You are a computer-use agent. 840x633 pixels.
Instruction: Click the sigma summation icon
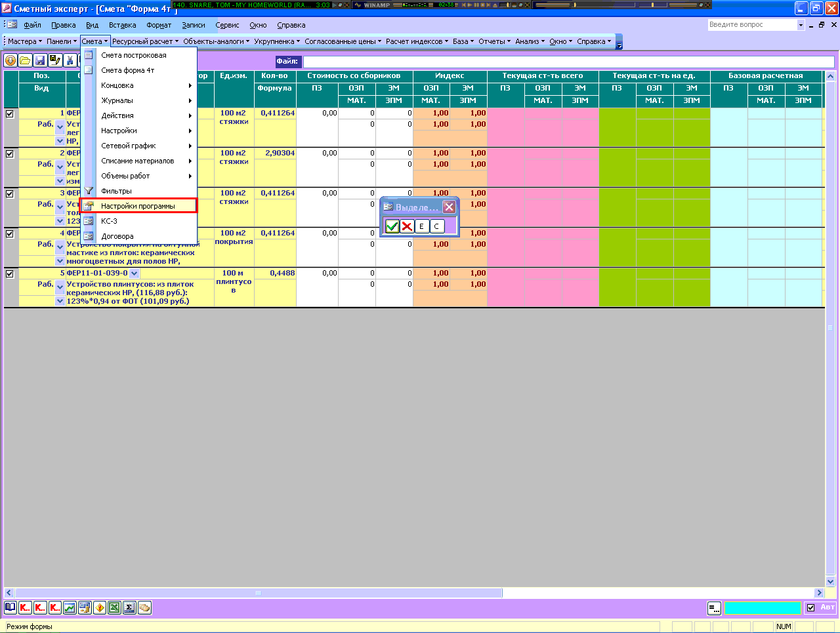click(129, 607)
